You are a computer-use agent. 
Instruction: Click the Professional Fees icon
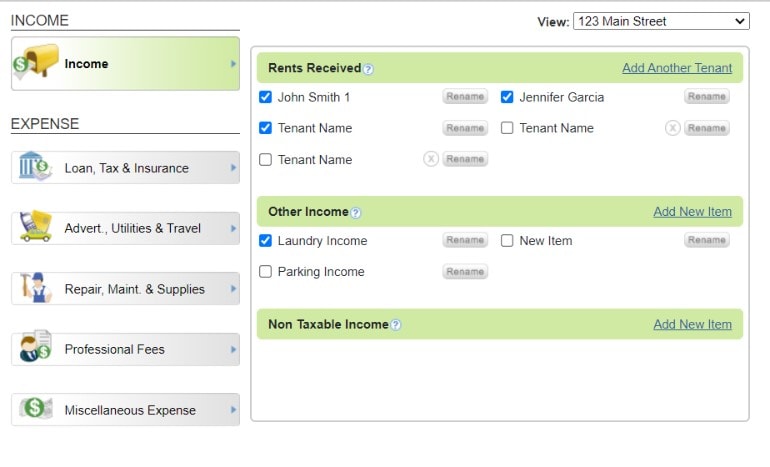[35, 348]
